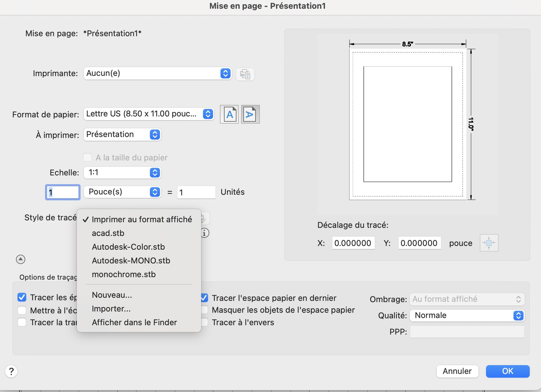The height and width of the screenshot is (392, 541).
Task: Select Nouveau... in the plot style menu
Action: click(x=139, y=295)
